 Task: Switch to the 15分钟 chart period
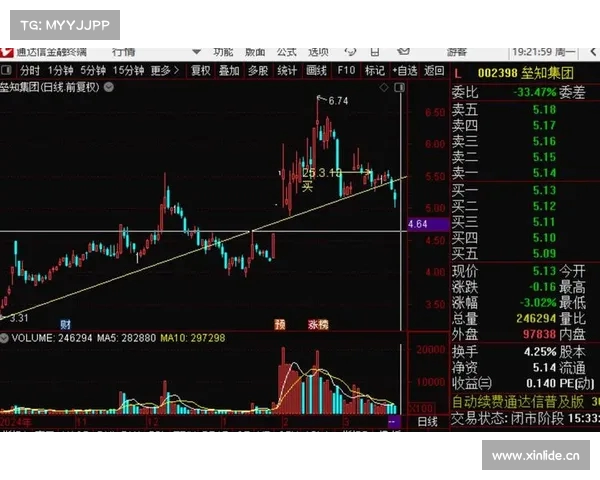[128, 70]
